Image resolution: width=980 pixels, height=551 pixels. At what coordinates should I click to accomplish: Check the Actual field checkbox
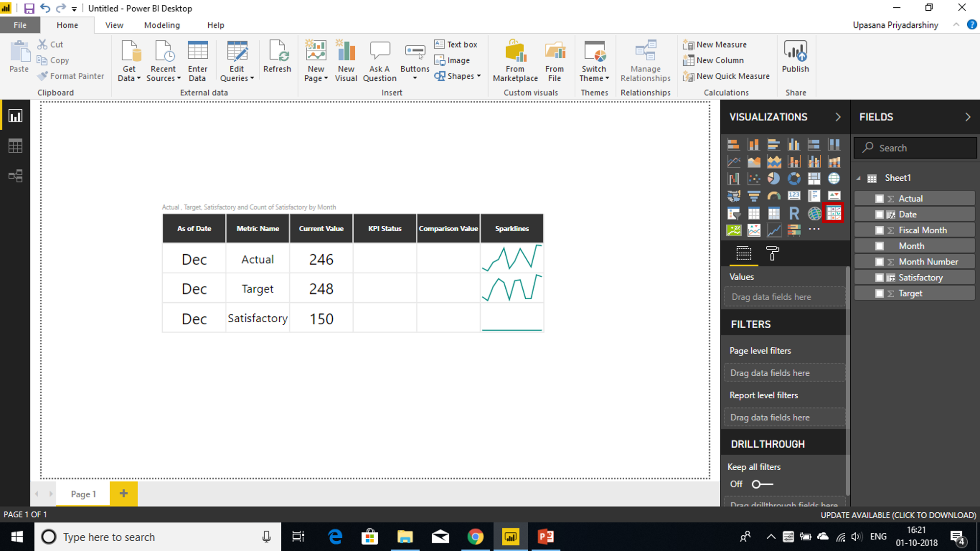(x=880, y=198)
